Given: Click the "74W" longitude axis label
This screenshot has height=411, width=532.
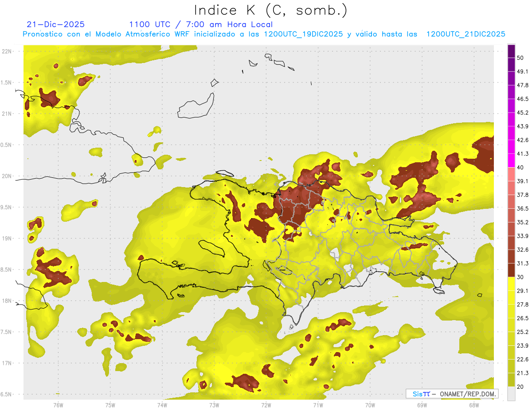Looking at the screenshot, I should tap(162, 405).
